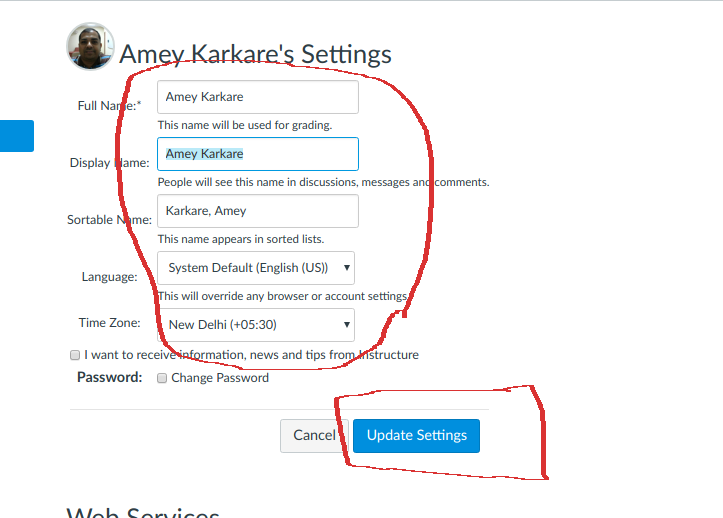Focus the Full Name input field
This screenshot has height=518, width=723.
(x=258, y=97)
